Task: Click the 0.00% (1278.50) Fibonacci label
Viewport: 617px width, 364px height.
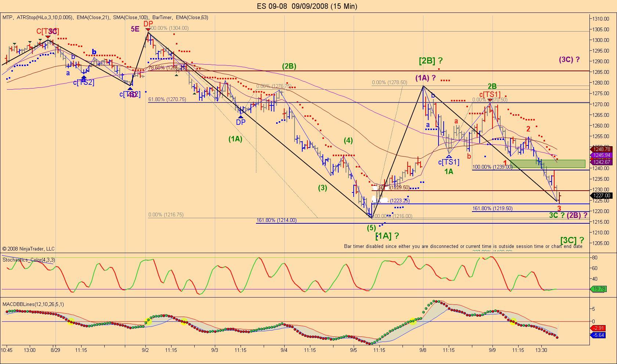Action: pos(390,82)
